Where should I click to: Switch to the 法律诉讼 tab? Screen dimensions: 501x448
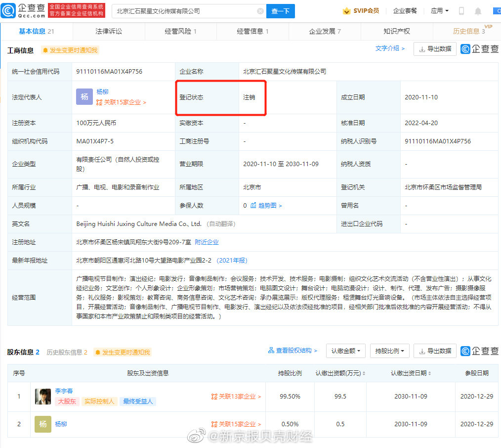pyautogui.click(x=109, y=31)
